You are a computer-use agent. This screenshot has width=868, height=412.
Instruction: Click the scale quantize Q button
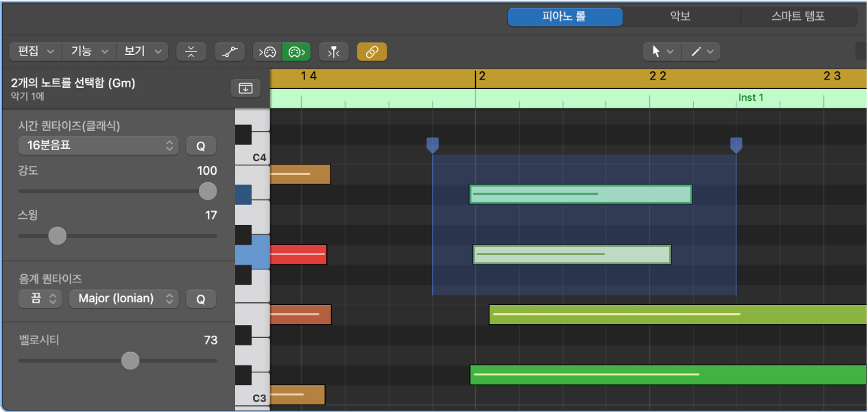pos(201,299)
